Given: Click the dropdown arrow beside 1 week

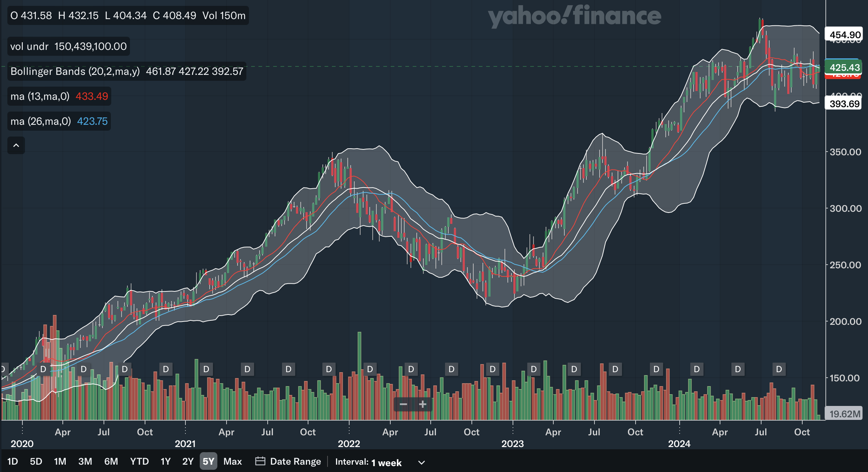Looking at the screenshot, I should (422, 462).
